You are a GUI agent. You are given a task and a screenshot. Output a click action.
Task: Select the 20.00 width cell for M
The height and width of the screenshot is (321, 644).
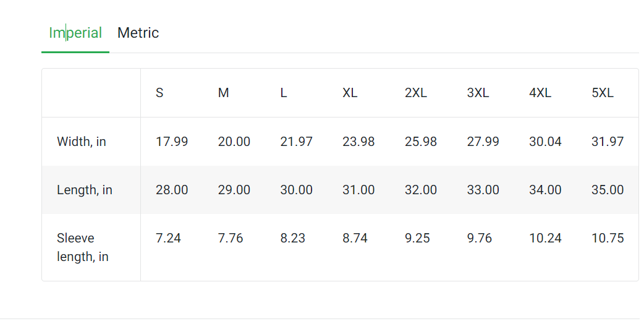click(234, 142)
